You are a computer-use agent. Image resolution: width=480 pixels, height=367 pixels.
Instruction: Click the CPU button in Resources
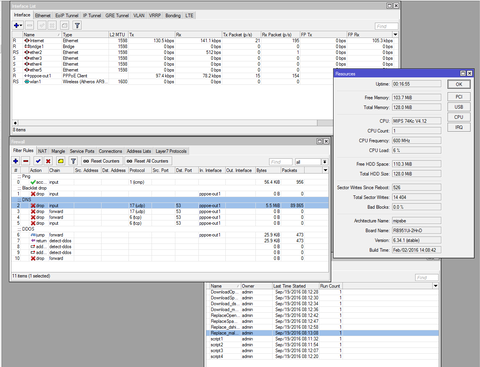pos(459,117)
